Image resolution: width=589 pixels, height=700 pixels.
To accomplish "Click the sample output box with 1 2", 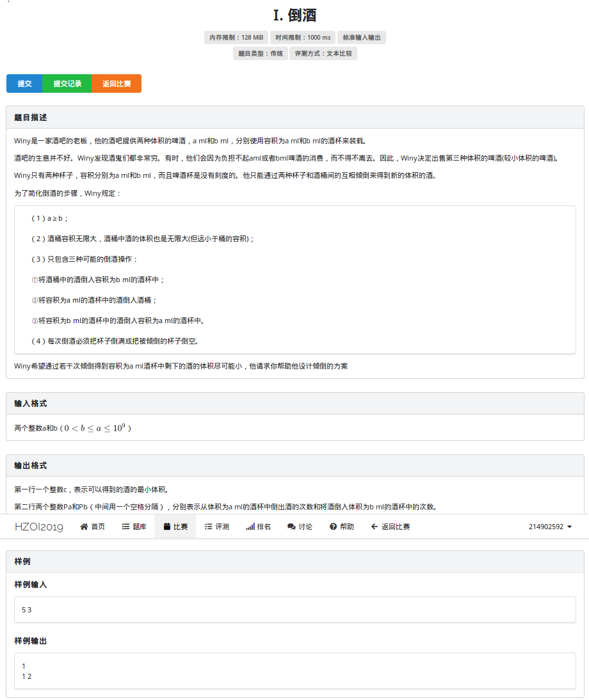I will [294, 671].
